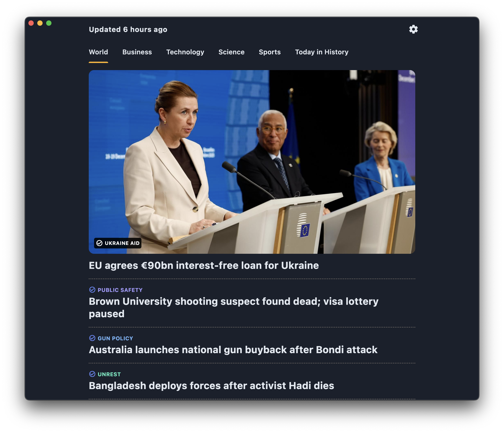504x433 pixels.
Task: Click the PUBLIC SAFETY category label
Action: click(x=120, y=290)
